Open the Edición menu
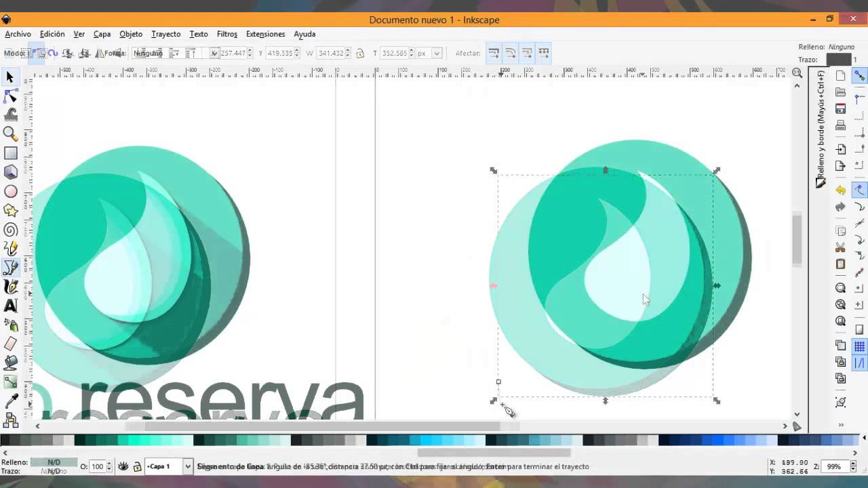868x488 pixels. [52, 34]
